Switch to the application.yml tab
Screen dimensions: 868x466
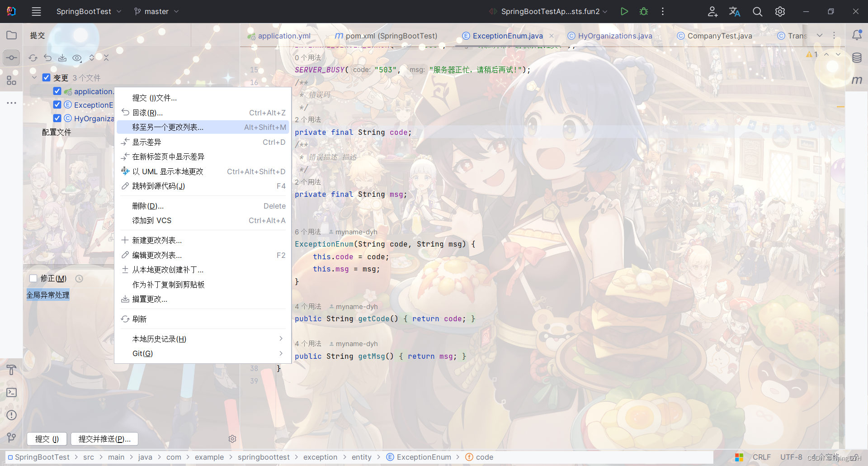[279, 36]
